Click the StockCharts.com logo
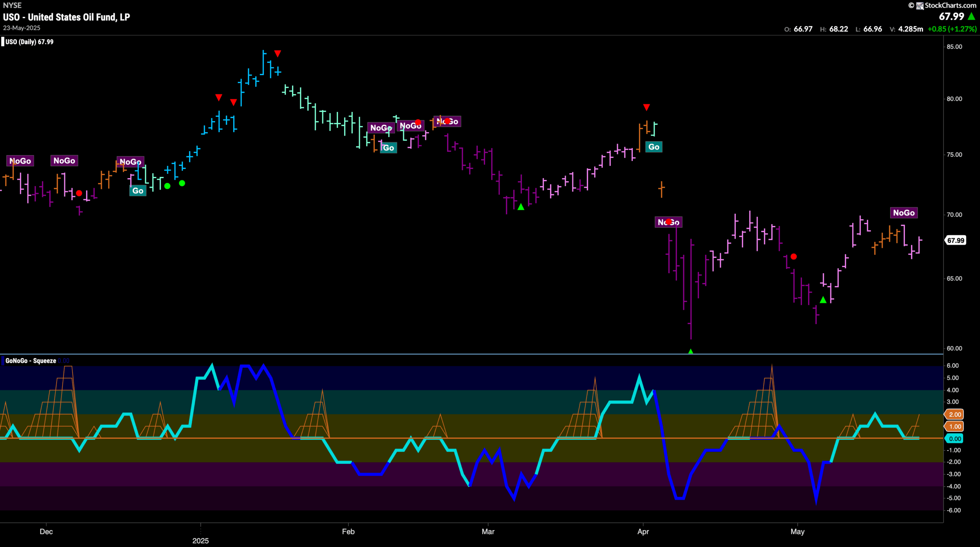The width and height of the screenshot is (980, 547). 942,5
